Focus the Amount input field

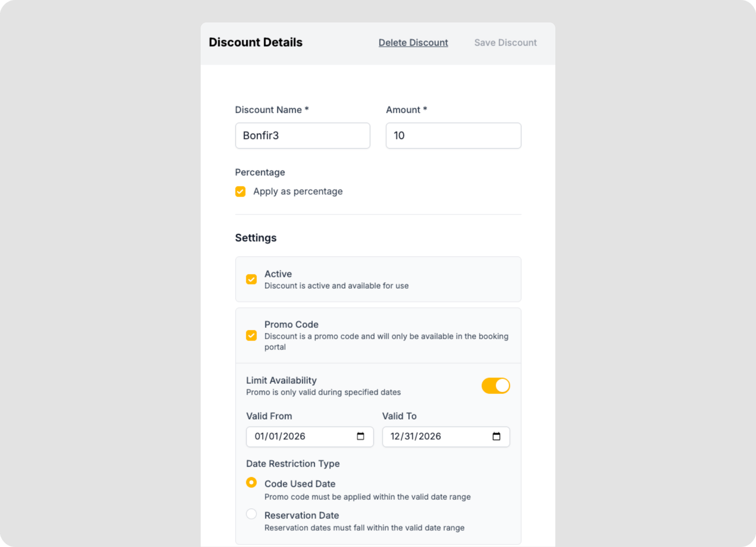pyautogui.click(x=454, y=136)
